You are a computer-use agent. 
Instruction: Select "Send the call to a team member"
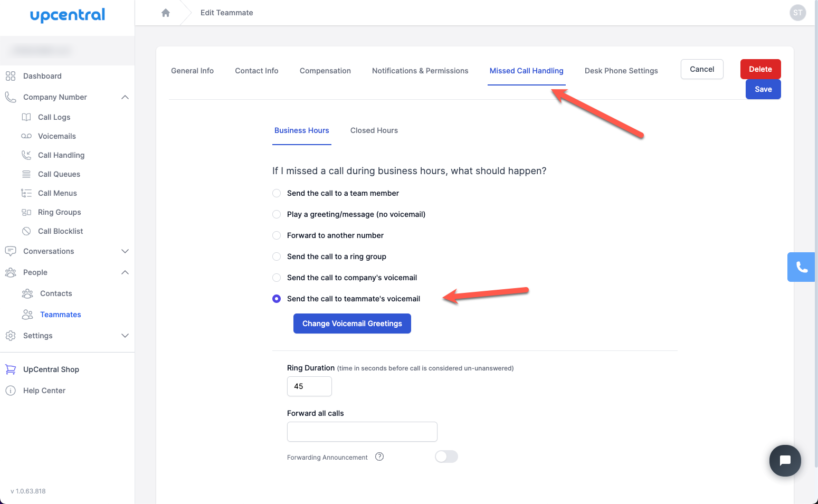277,193
